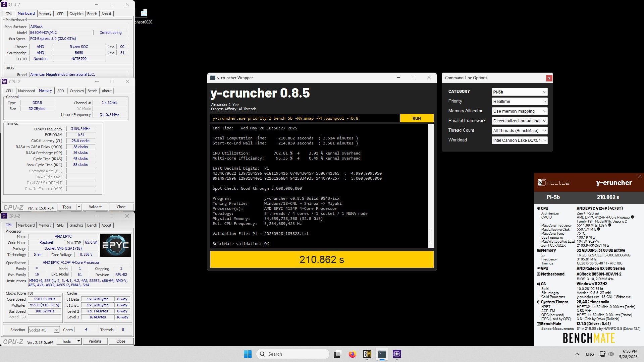Viewport: 644px width, 362px height.
Task: Close the Command Line Options window
Action: 549,78
